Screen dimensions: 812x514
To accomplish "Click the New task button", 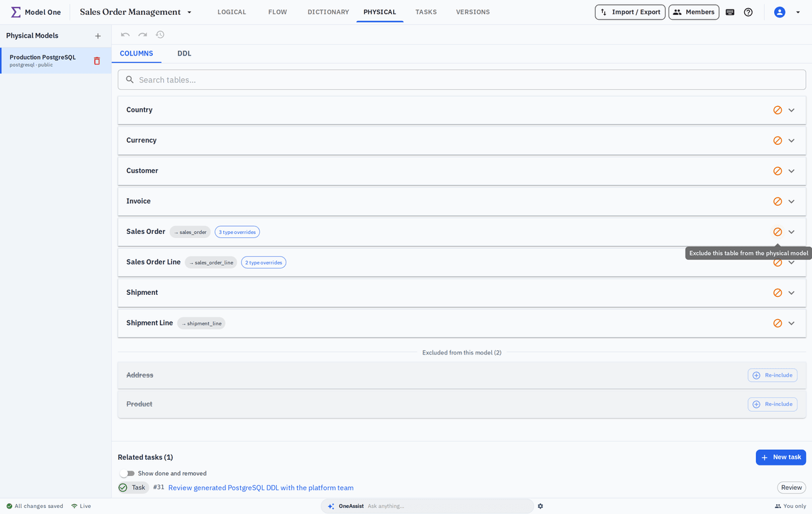I will 781,457.
